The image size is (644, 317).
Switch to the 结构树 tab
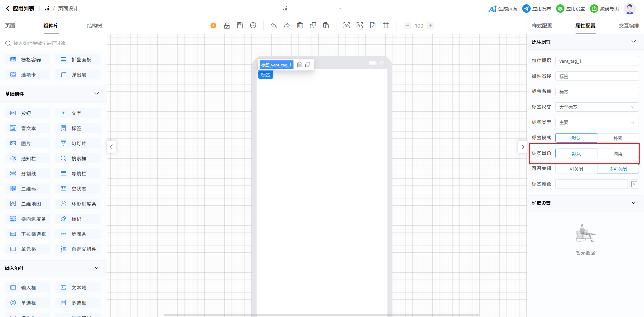click(94, 26)
